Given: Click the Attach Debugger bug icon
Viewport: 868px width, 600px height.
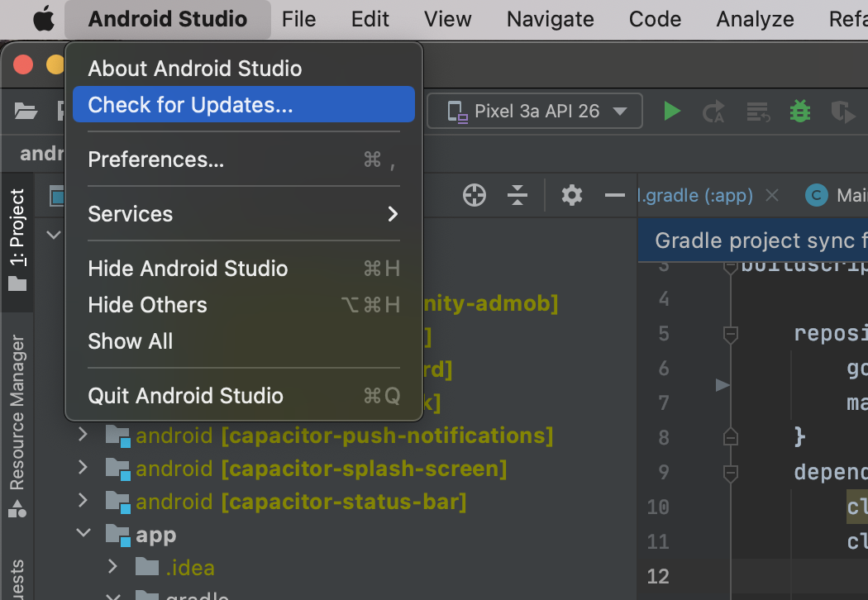Looking at the screenshot, I should tap(799, 110).
